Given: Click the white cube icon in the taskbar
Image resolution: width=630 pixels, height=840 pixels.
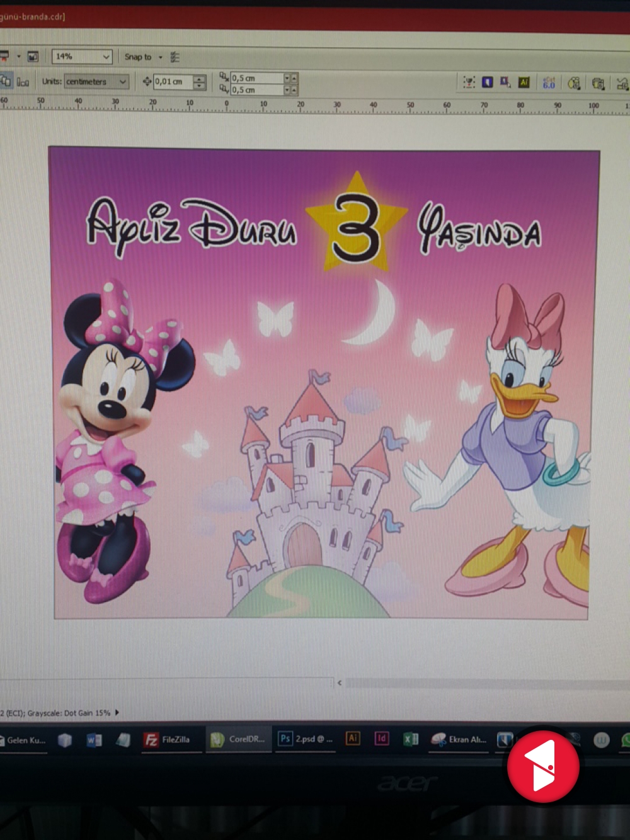Looking at the screenshot, I should [65, 740].
